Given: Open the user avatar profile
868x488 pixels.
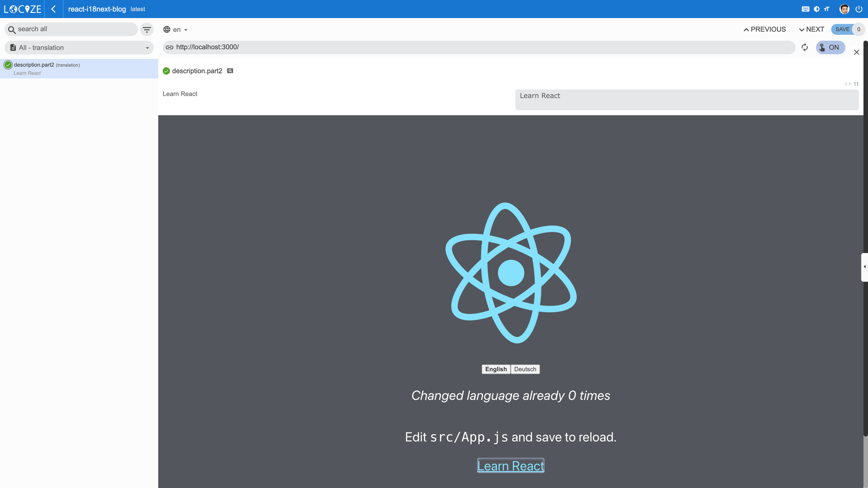Looking at the screenshot, I should click(x=844, y=9).
